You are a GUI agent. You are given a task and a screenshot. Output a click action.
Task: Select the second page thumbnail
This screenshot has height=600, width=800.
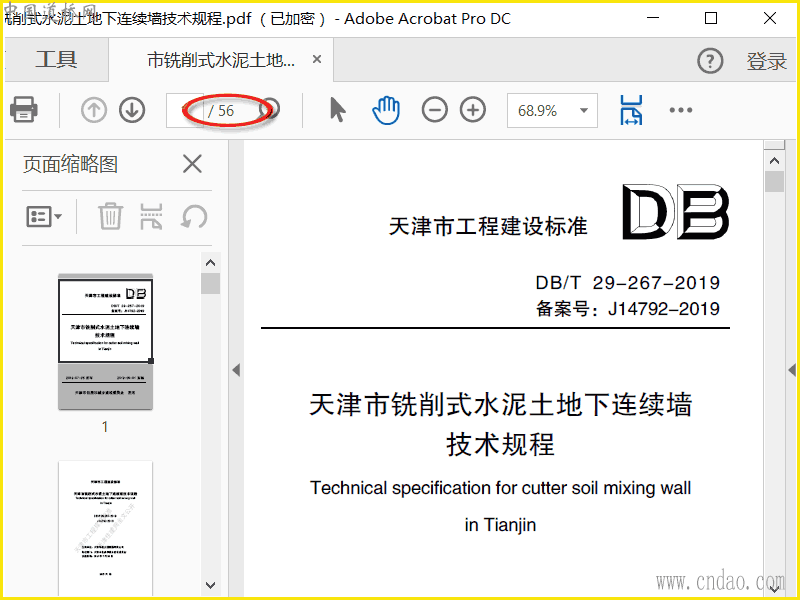point(106,528)
